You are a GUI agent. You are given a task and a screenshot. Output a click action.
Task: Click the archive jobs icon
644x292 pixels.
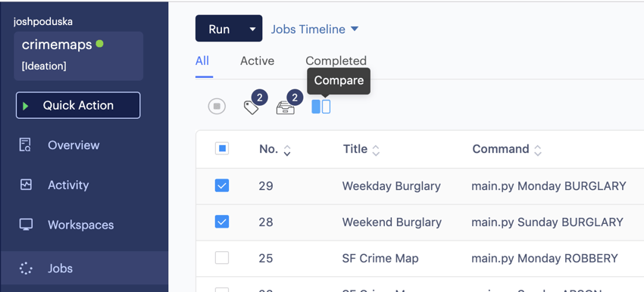coord(286,108)
